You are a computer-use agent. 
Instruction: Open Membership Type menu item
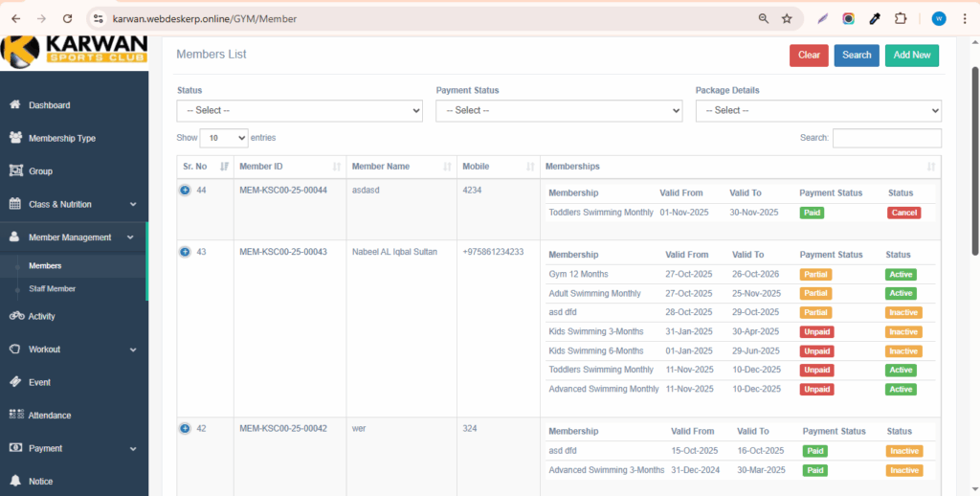[62, 138]
